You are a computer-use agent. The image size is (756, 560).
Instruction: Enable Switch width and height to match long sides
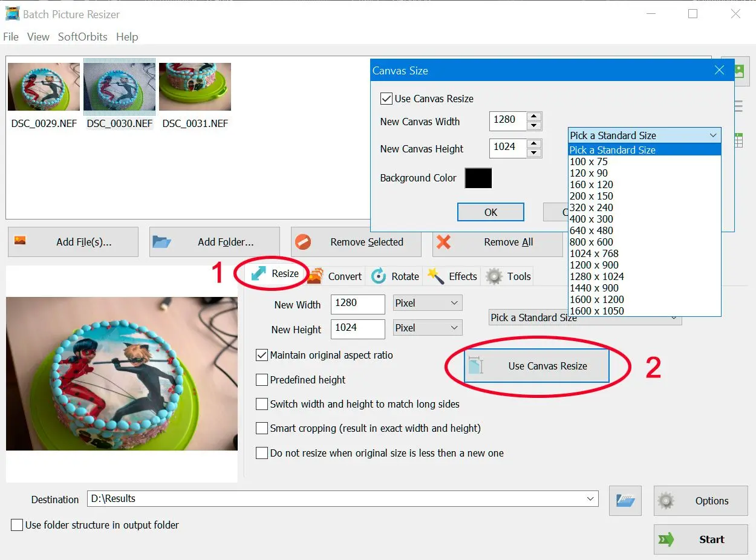pyautogui.click(x=262, y=404)
